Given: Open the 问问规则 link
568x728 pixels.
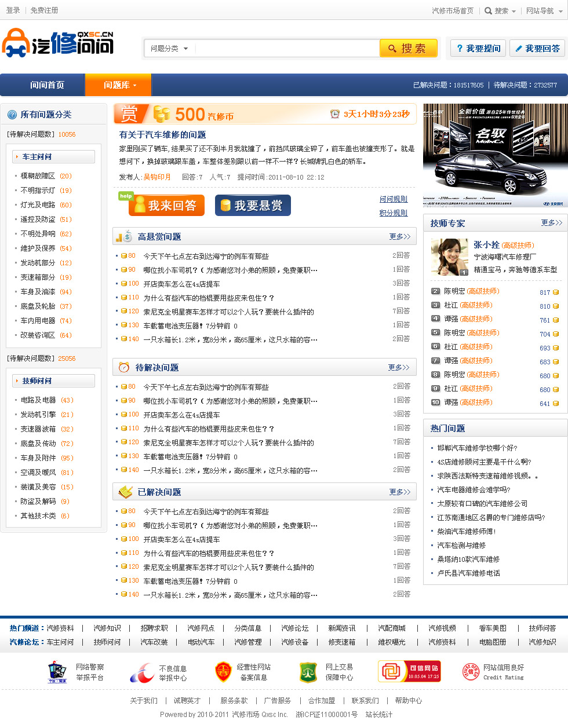Looking at the screenshot, I should click(x=394, y=199).
